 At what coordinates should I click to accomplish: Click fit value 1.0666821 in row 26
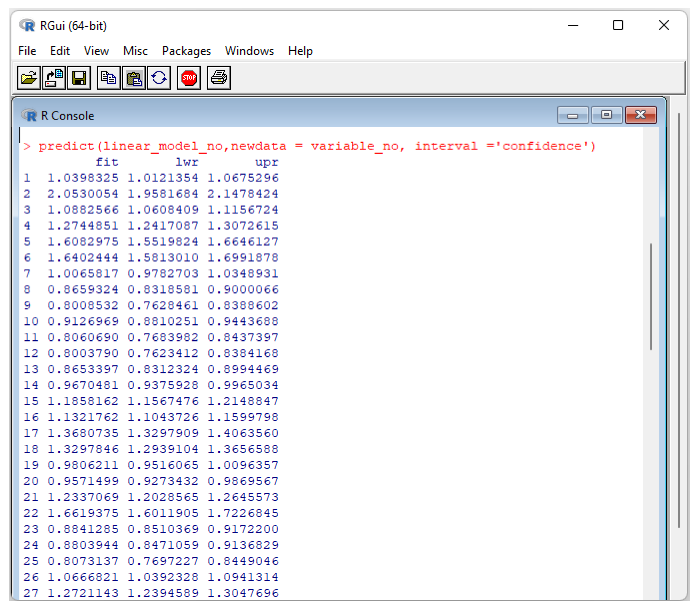[83, 577]
